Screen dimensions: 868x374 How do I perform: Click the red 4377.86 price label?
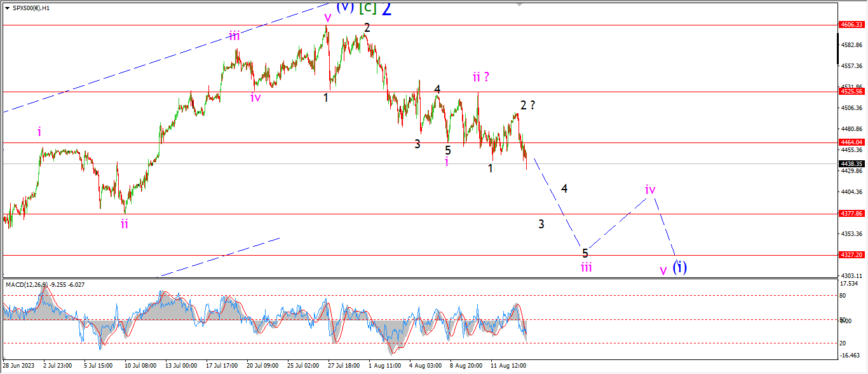coord(851,213)
